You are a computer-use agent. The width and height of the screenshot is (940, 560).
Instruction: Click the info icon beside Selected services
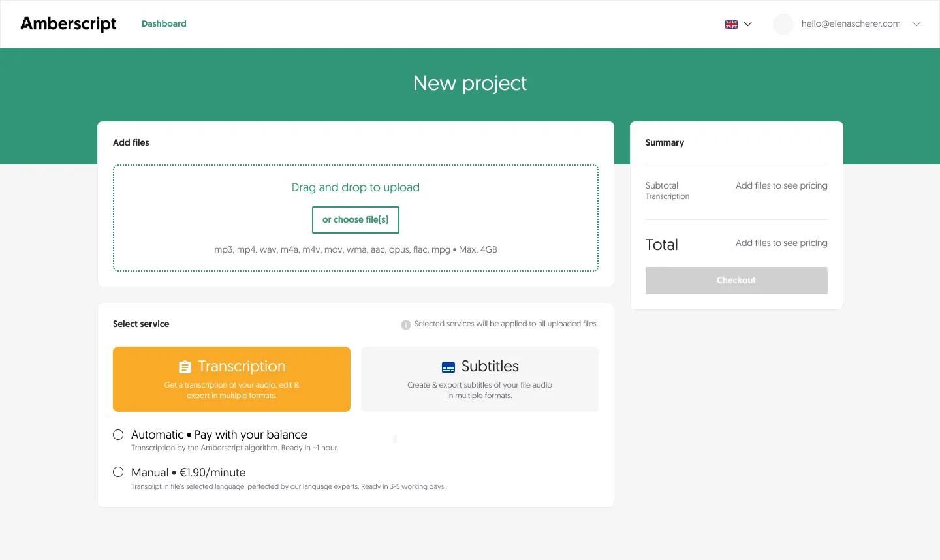(406, 325)
